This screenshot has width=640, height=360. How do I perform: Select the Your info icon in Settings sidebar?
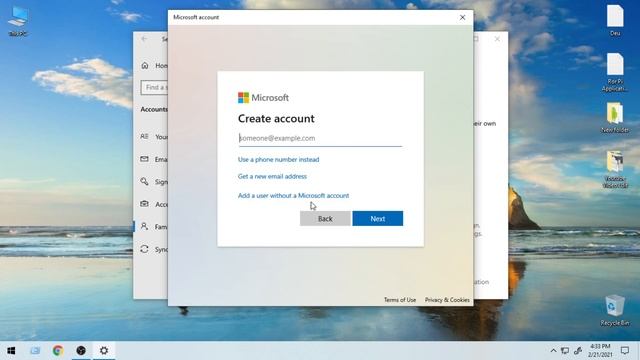pyautogui.click(x=144, y=136)
